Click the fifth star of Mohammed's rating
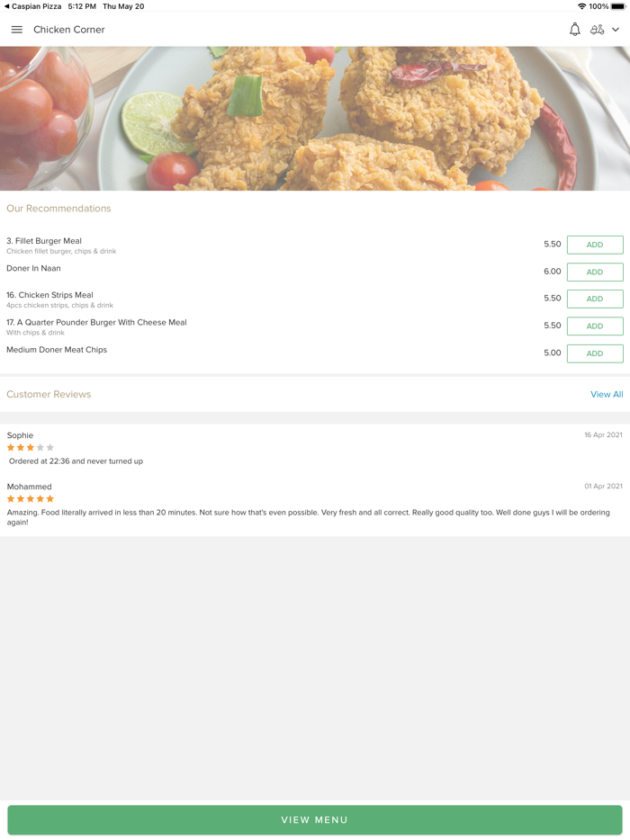This screenshot has width=630, height=840. click(x=49, y=498)
